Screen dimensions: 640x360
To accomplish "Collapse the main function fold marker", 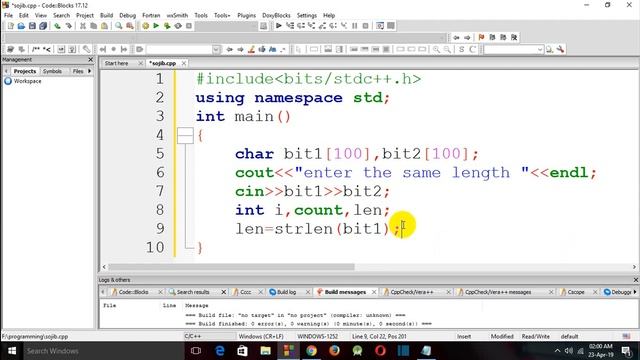I will [x=185, y=136].
